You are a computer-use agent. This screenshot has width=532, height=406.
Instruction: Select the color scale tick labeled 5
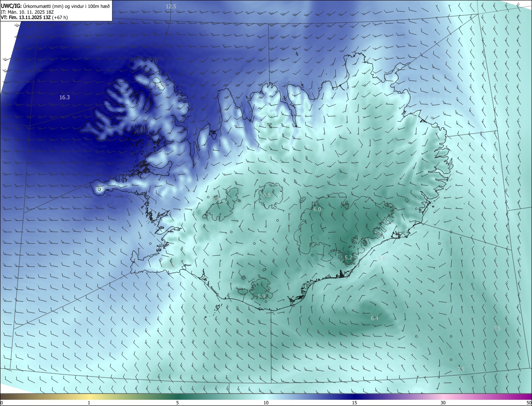(x=177, y=403)
